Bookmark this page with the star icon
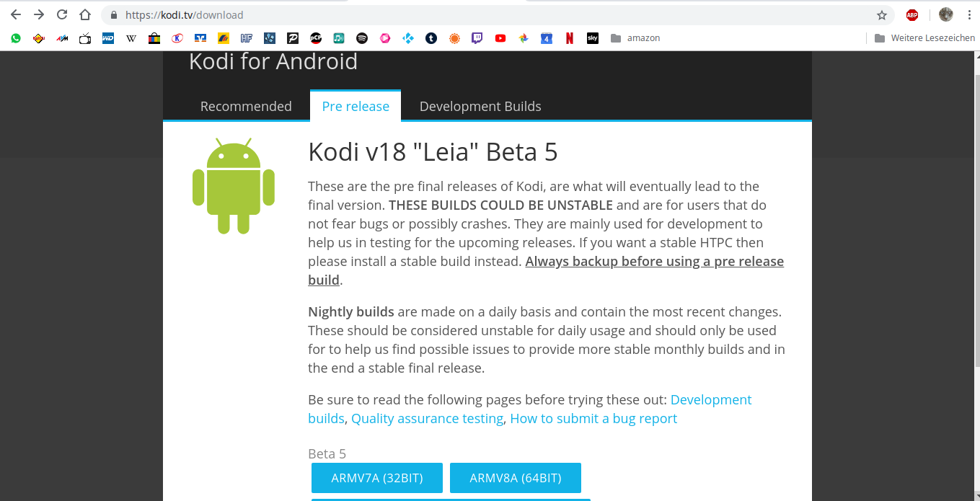980x501 pixels. click(882, 14)
